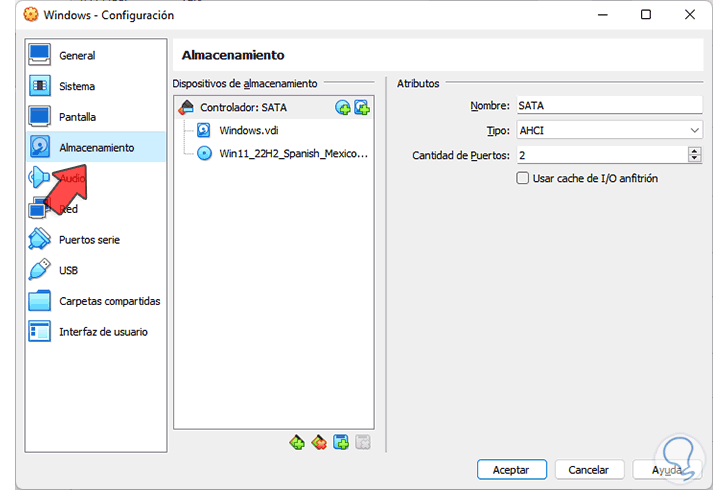Maximize the Configuración window
Image resolution: width=728 pixels, height=490 pixels.
point(646,15)
